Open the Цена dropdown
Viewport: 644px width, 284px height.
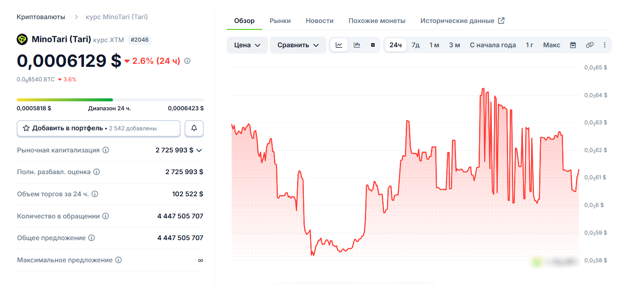247,44
